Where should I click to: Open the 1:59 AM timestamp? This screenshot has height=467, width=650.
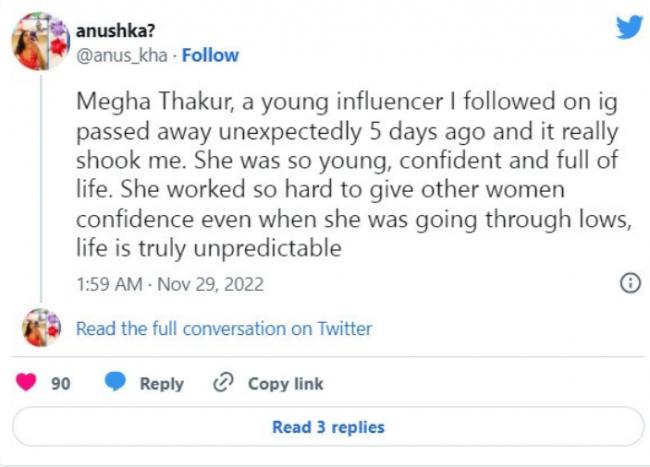[108, 284]
